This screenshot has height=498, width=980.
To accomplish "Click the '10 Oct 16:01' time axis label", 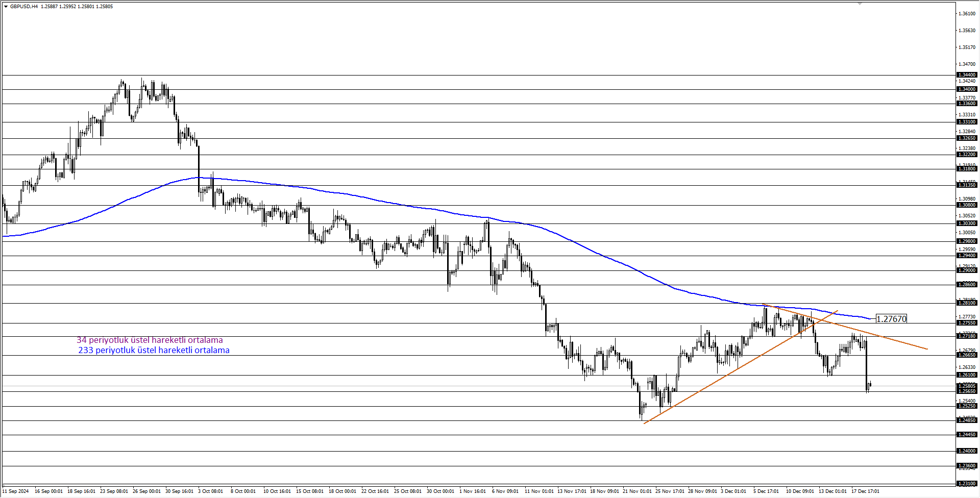I will point(277,491).
